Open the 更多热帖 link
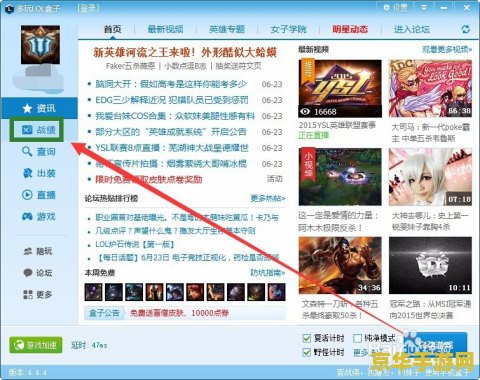This screenshot has width=480, height=380. tap(268, 199)
